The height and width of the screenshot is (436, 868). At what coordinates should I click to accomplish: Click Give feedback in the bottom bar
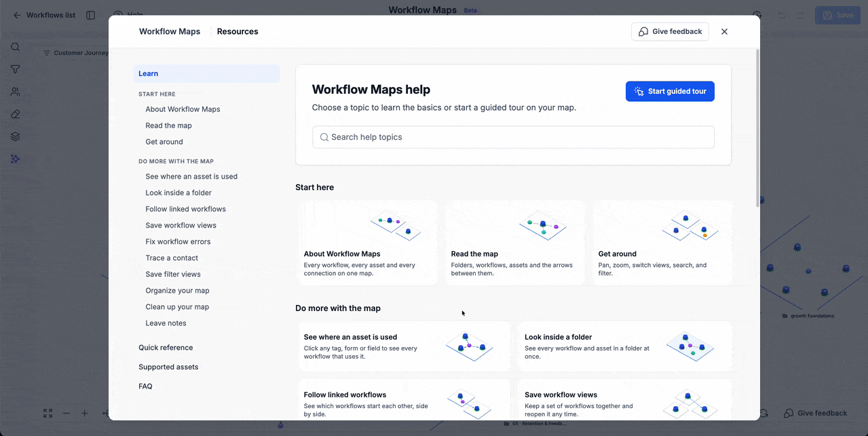coord(816,413)
